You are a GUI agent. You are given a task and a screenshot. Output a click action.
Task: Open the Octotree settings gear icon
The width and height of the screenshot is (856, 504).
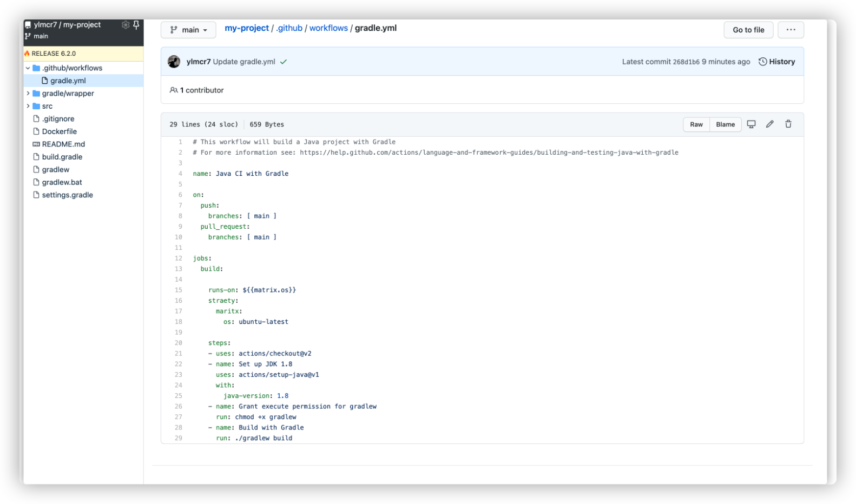click(126, 25)
